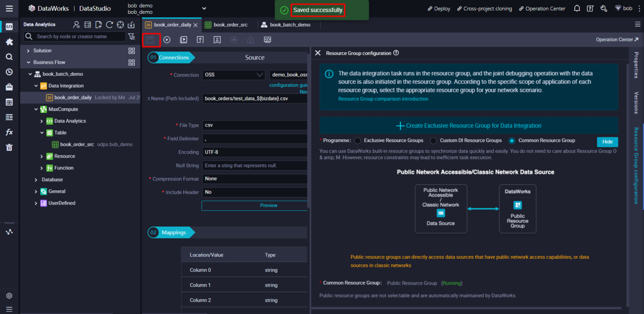Expand the UserDefined folder
Screen dimensions: 644x314
pos(36,203)
